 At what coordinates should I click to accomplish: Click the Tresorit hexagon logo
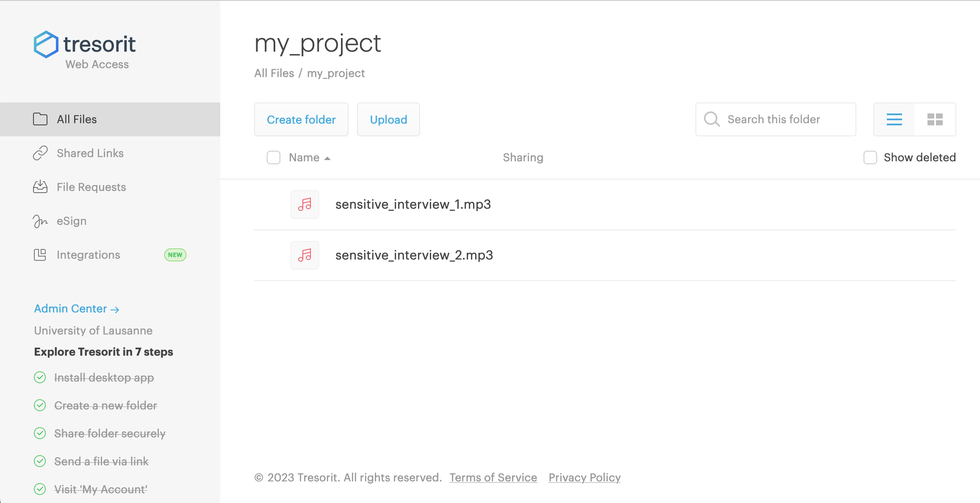[46, 44]
